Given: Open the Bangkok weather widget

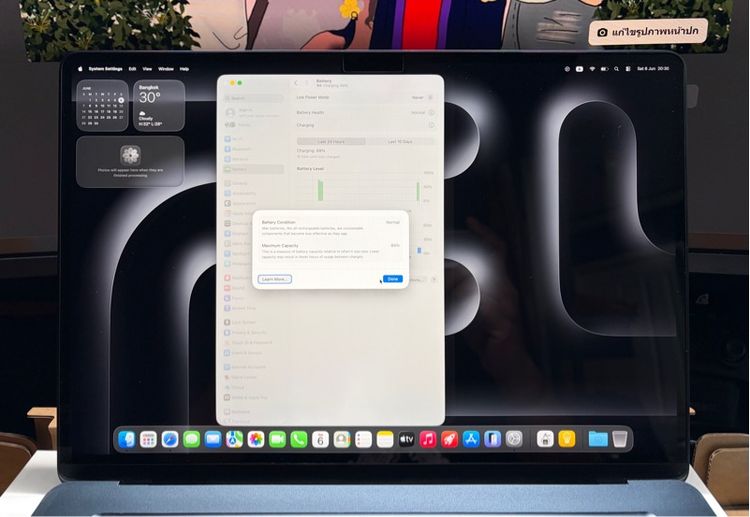Looking at the screenshot, I should point(159,106).
